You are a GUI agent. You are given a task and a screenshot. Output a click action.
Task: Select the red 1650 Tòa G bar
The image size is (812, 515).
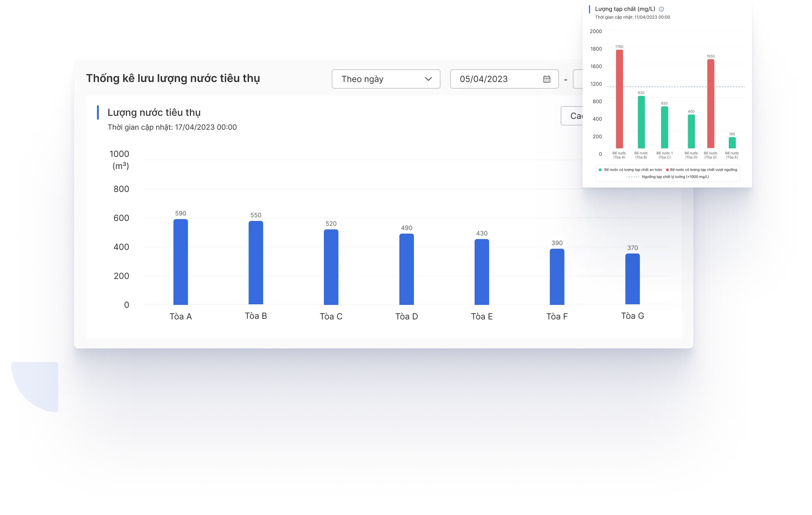pos(710,104)
